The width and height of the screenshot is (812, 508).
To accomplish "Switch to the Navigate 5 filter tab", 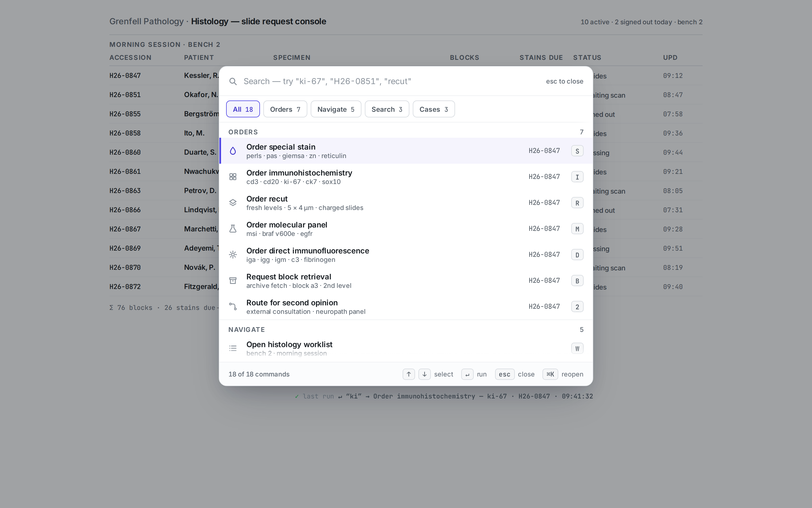I will coord(336,109).
